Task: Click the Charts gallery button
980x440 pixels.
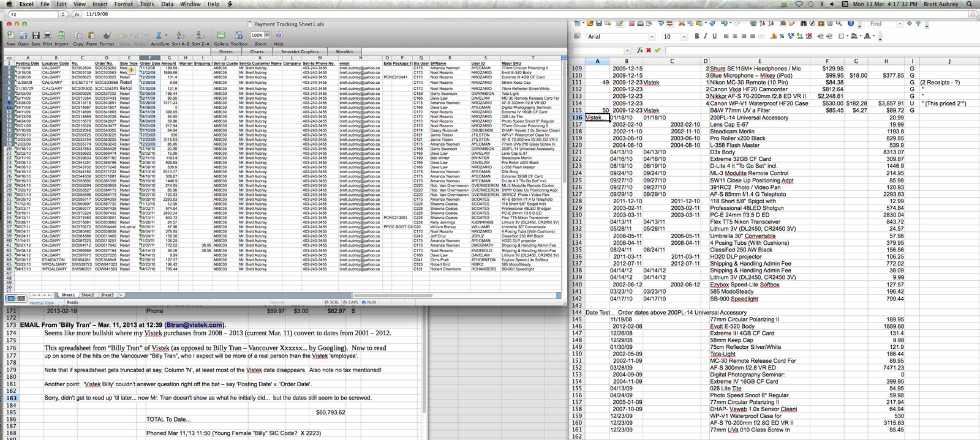Action: coord(257,51)
